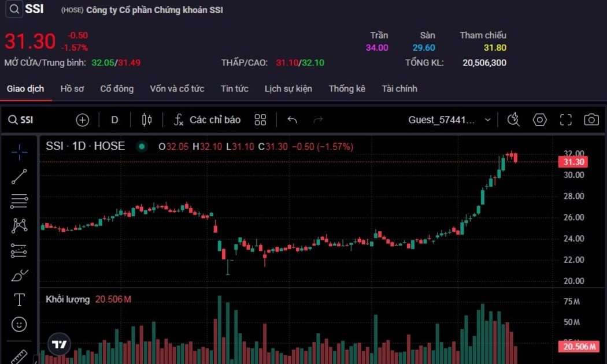607x364 pixels.
Task: Toggle the green market status indicator
Action: [x=142, y=147]
